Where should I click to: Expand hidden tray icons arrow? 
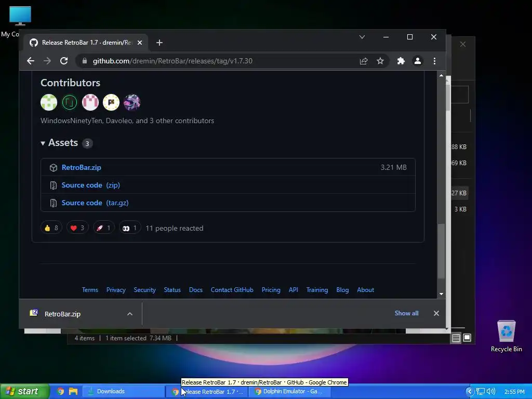(x=470, y=392)
